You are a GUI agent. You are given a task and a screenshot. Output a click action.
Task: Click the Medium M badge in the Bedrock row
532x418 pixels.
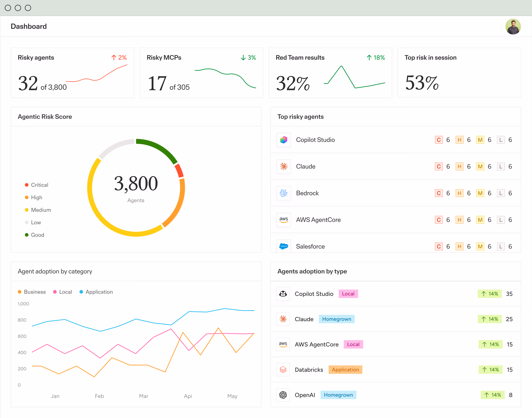(x=480, y=193)
